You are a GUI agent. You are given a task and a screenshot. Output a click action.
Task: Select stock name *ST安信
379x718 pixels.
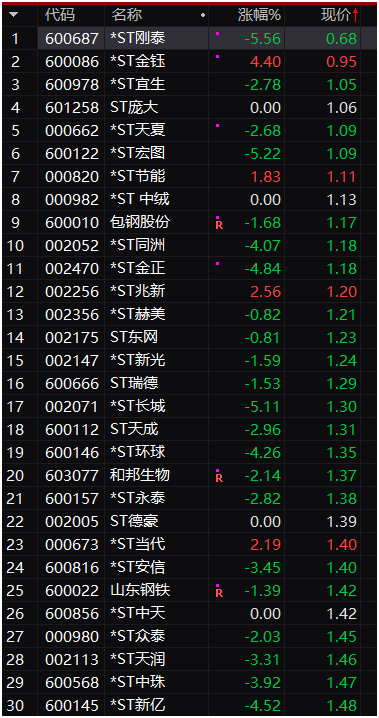tap(137, 567)
